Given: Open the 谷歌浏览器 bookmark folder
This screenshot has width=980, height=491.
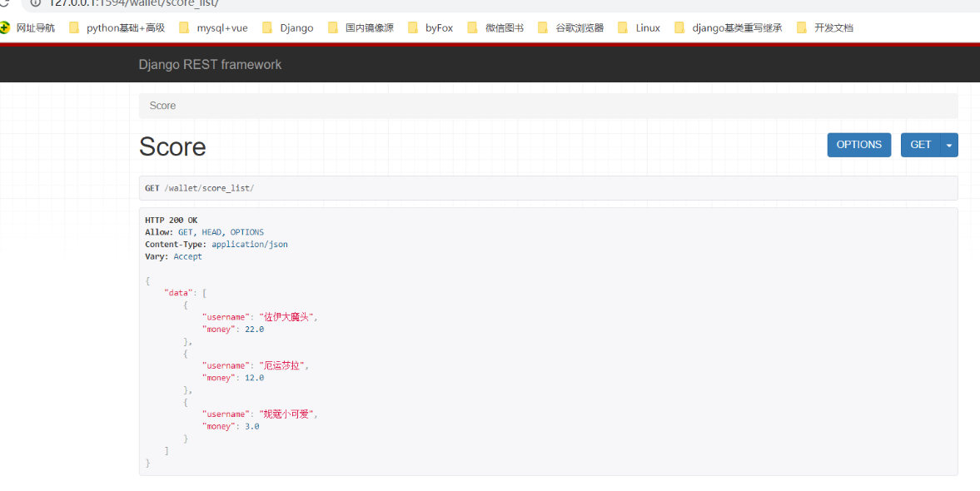Looking at the screenshot, I should point(571,27).
